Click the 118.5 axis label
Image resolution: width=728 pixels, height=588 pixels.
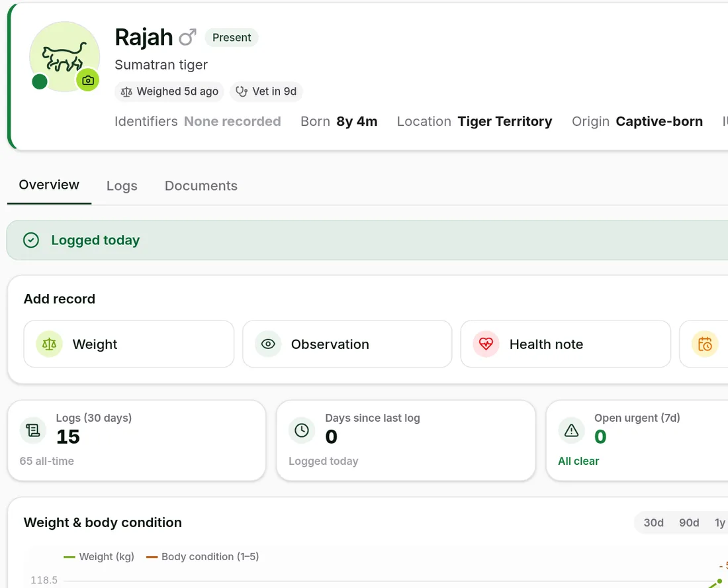44,580
